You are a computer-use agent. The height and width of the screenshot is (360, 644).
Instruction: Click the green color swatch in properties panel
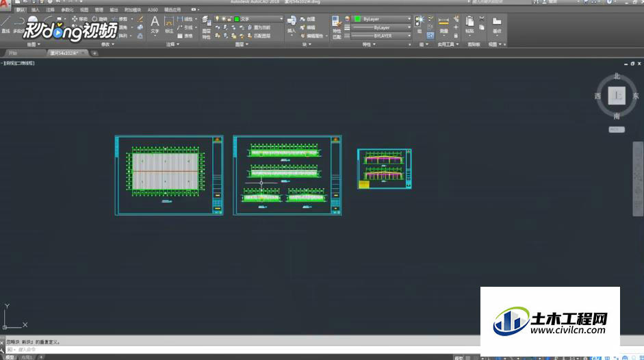click(357, 19)
